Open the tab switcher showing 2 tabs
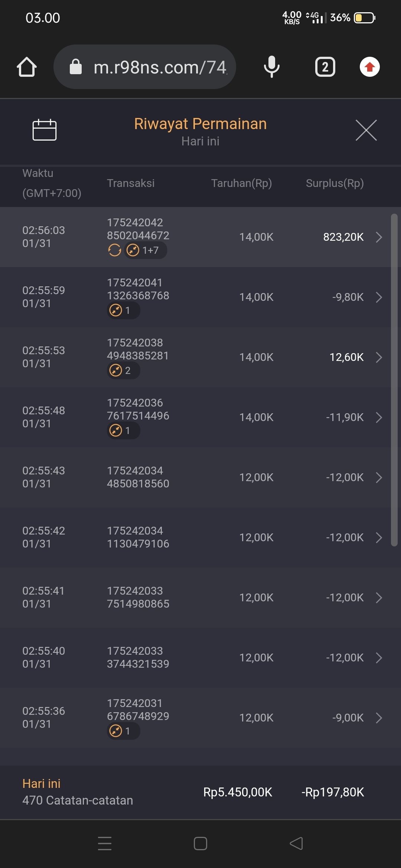Screen dimensions: 401x868 pyautogui.click(x=325, y=67)
